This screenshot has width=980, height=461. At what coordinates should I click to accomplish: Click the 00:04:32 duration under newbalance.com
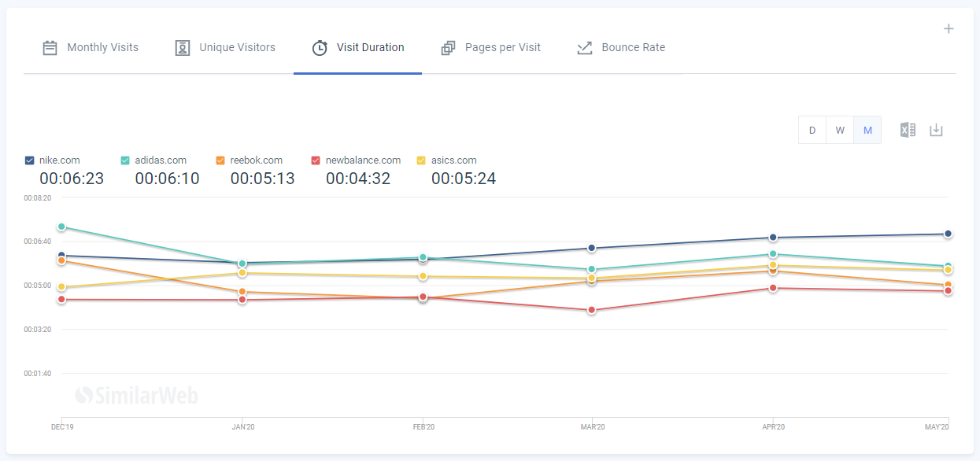pyautogui.click(x=358, y=179)
